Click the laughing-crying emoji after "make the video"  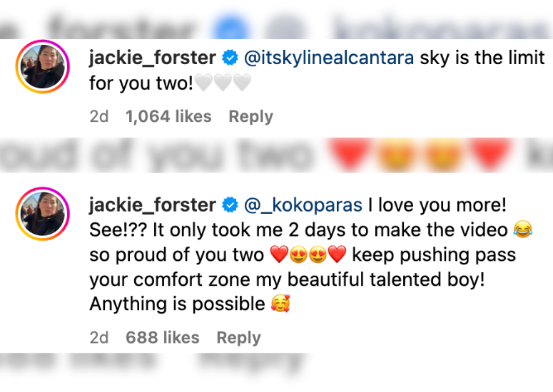tap(523, 230)
